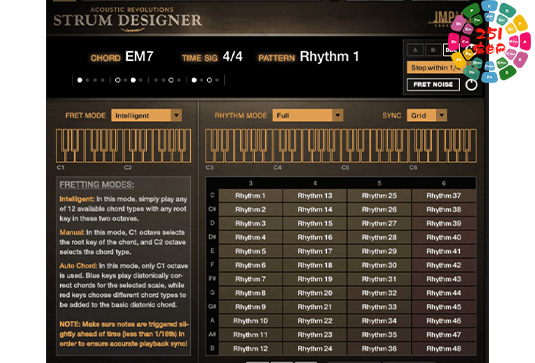Screen dimensions: 535x363
Task: Choose Rhythm 17 pattern cell
Action: click(x=315, y=251)
